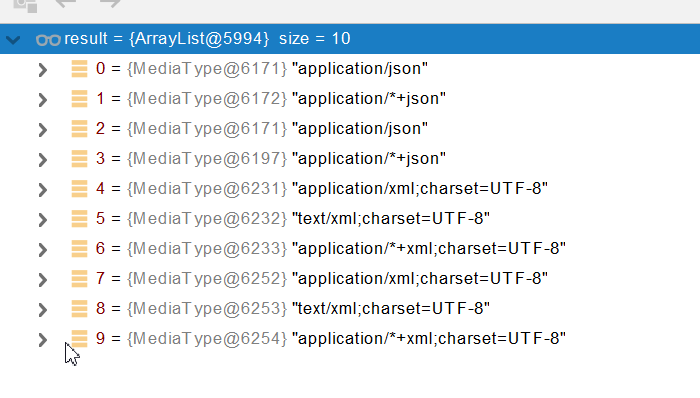Expand element 4 application/xml entry
The height and width of the screenshot is (398, 700).
42,190
